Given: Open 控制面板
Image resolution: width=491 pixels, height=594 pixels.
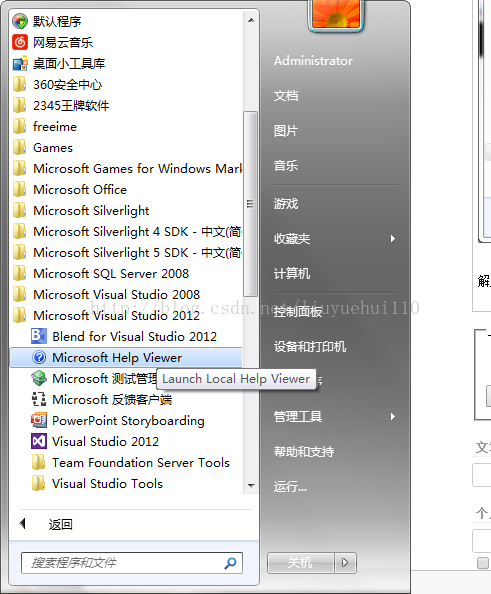Looking at the screenshot, I should tap(298, 311).
